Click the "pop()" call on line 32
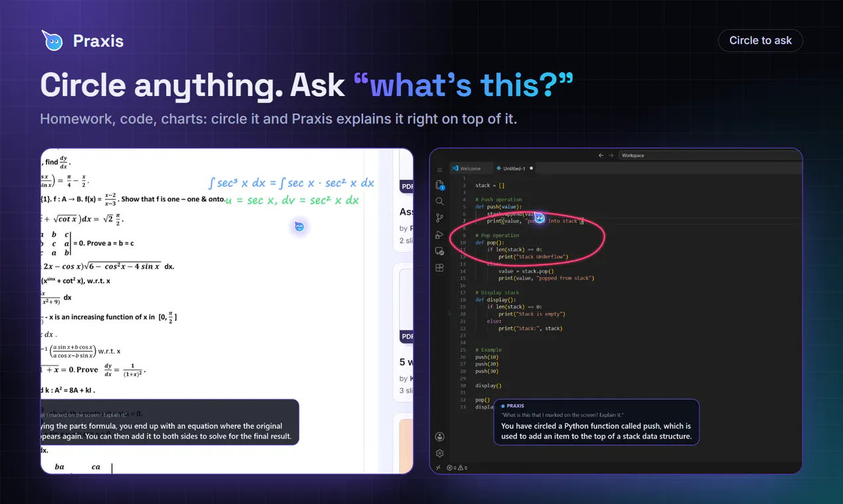Screen dimensions: 843x504 (483, 400)
